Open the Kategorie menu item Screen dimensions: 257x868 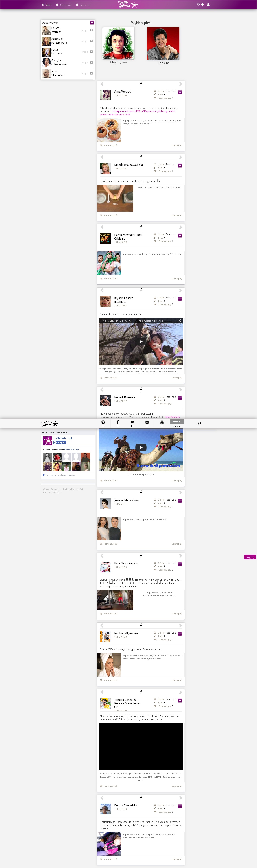pos(64,5)
